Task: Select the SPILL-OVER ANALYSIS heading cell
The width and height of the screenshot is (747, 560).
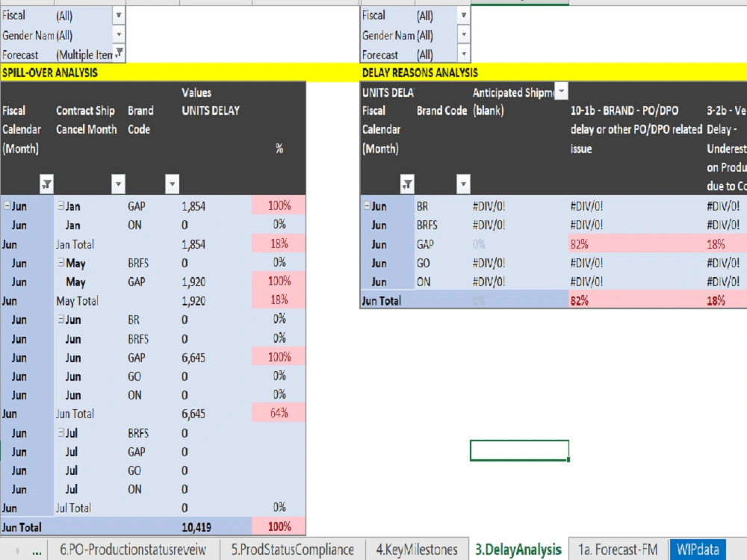Action: pos(50,72)
